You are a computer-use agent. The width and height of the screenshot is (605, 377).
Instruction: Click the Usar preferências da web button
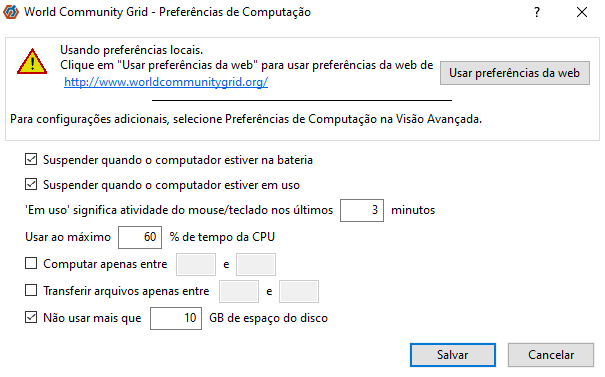(515, 73)
